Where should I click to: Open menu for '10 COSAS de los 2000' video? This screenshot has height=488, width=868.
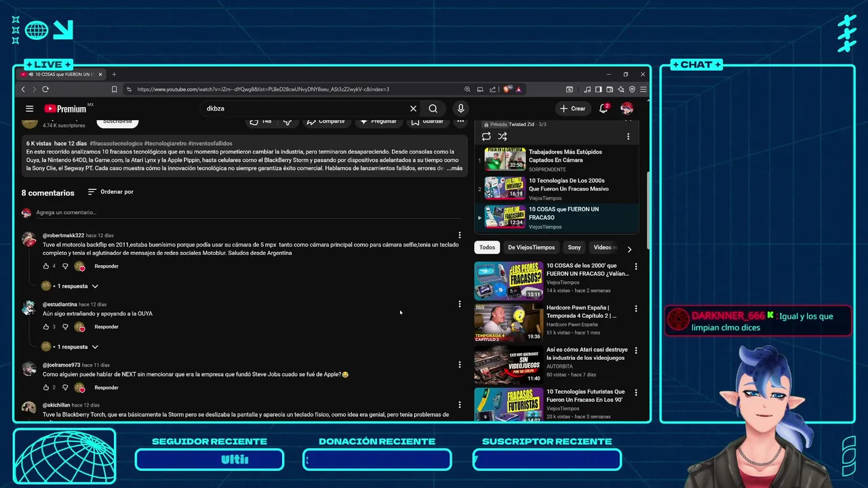tap(635, 266)
